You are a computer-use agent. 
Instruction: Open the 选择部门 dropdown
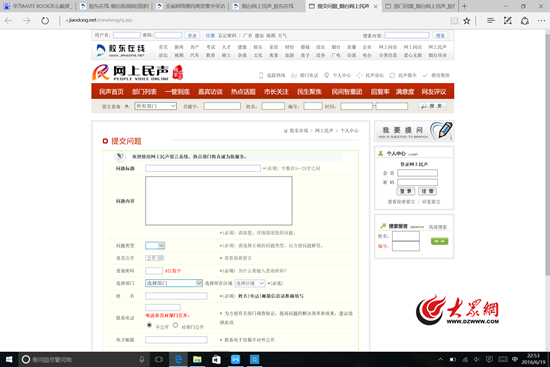coord(174,283)
